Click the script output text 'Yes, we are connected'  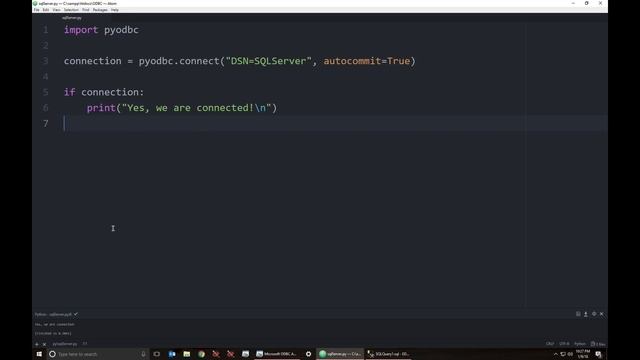[55, 324]
